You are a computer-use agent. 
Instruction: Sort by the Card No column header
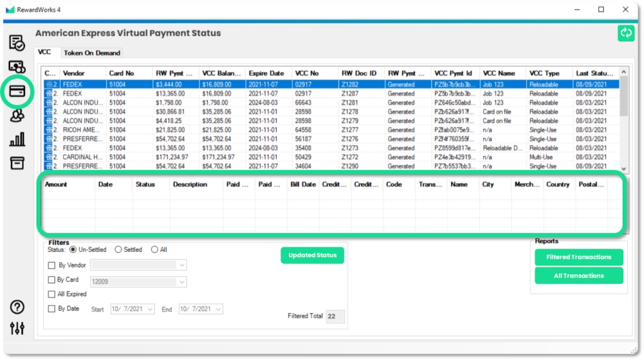129,73
